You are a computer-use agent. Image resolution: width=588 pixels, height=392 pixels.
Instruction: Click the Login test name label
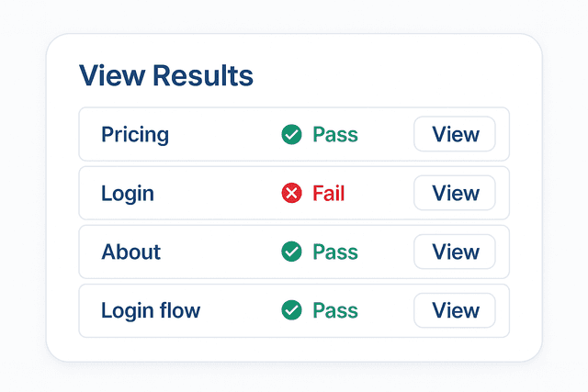[x=128, y=194]
